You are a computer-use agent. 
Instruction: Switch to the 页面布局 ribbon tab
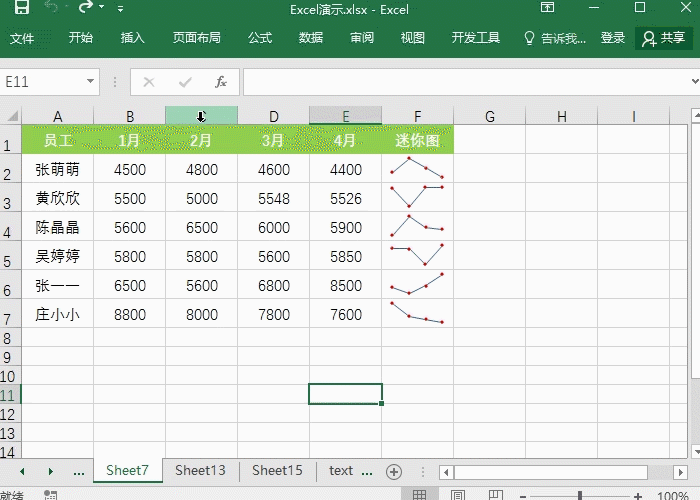click(x=197, y=38)
